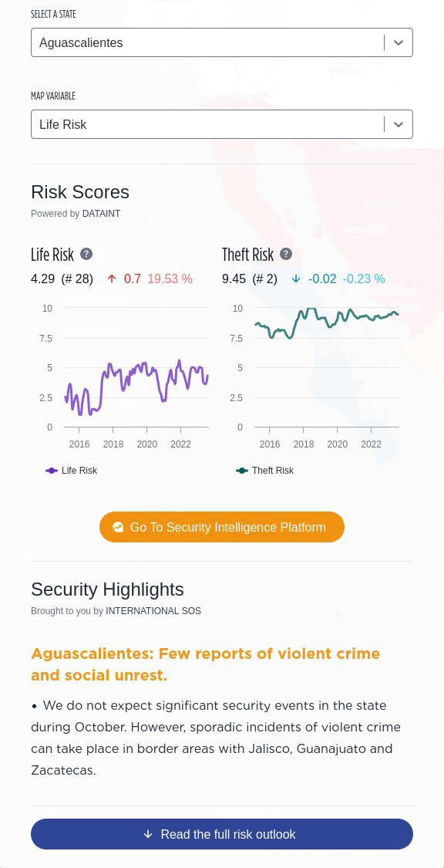Select the Risk Scores section heading
Image resolution: width=444 pixels, height=868 pixels.
click(79, 192)
